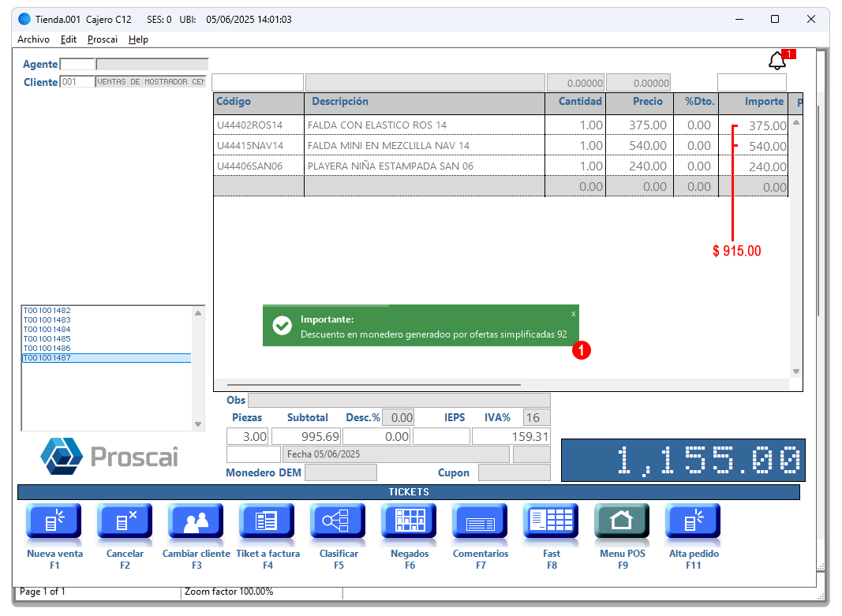Select ticket T001001485 in the list
This screenshot has height=616, width=842.
coord(47,339)
